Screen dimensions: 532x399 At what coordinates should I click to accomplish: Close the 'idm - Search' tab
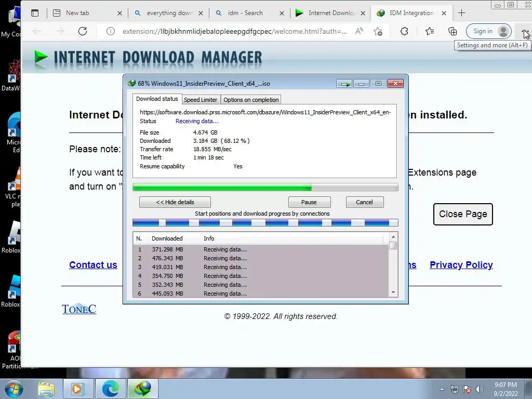(282, 13)
